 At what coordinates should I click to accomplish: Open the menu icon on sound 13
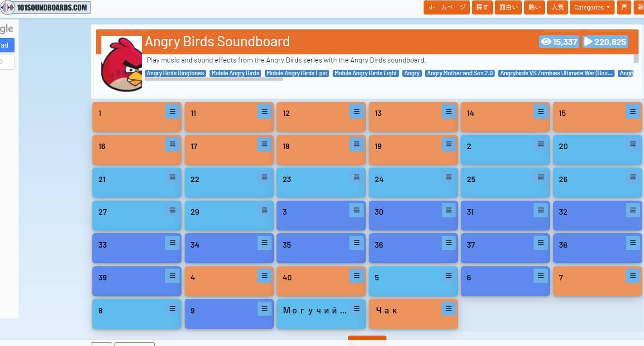[x=448, y=111]
